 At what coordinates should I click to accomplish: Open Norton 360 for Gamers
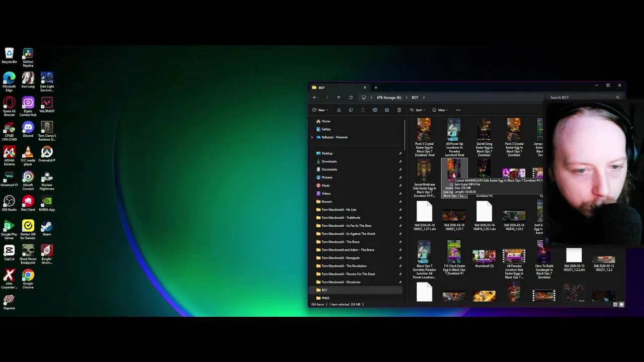point(28,230)
